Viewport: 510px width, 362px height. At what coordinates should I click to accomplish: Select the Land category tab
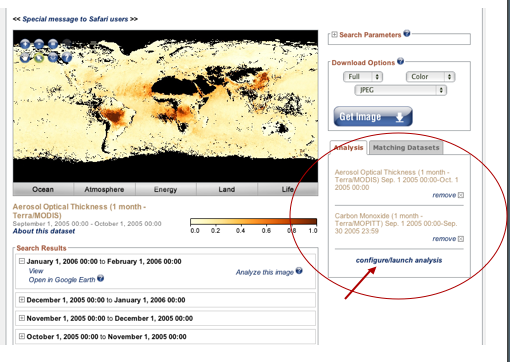tap(227, 189)
